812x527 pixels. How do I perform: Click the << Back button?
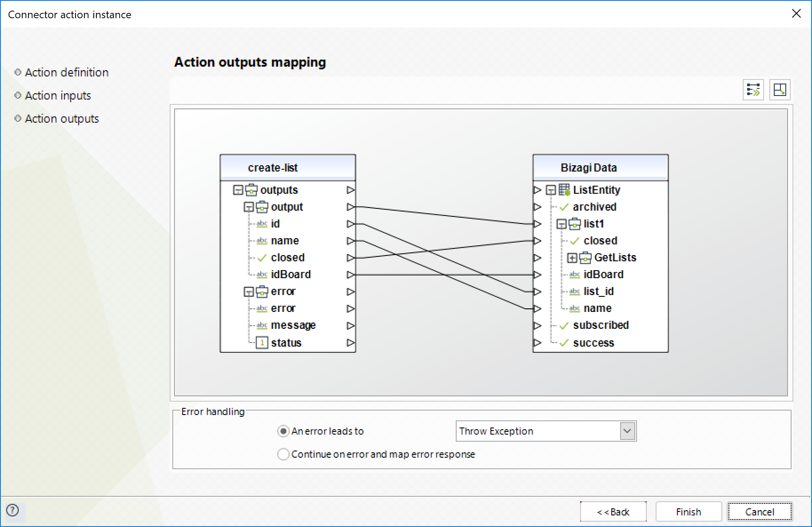613,512
